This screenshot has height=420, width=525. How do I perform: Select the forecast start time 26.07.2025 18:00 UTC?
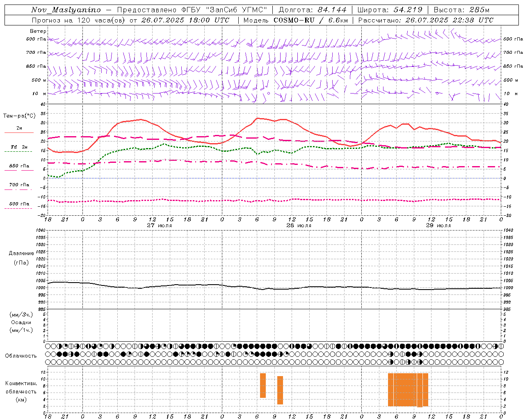click(185, 20)
